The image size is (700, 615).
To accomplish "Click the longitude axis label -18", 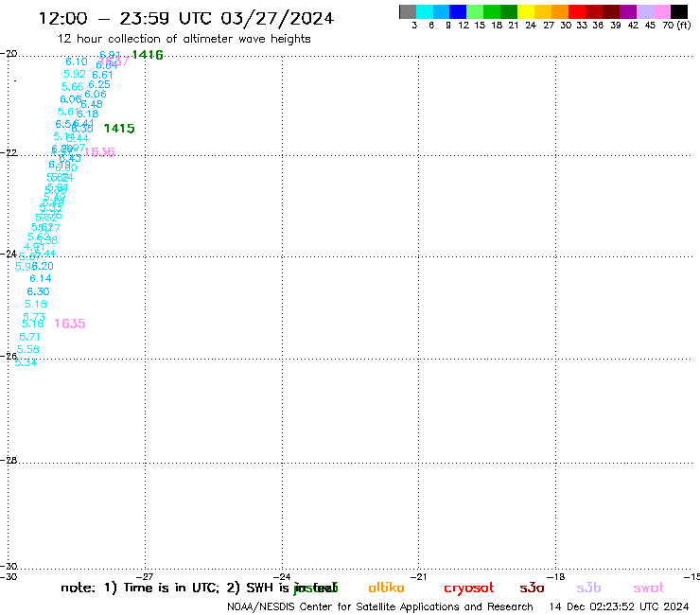I will click(x=555, y=576).
